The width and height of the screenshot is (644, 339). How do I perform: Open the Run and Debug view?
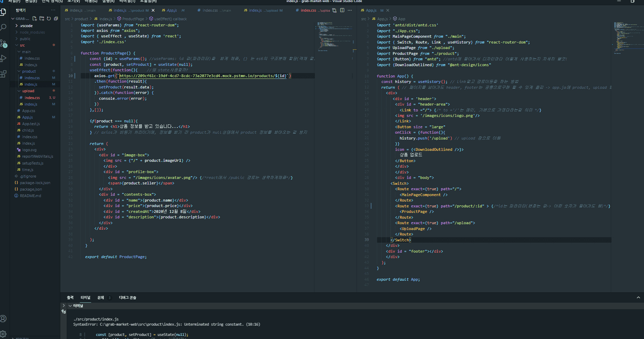[x=3, y=58]
